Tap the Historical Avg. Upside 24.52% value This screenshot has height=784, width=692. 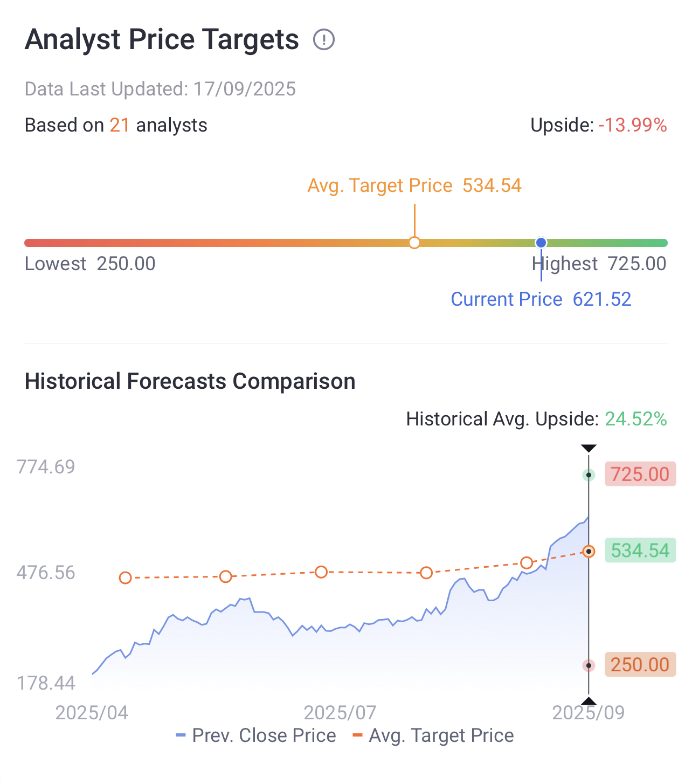tap(636, 419)
